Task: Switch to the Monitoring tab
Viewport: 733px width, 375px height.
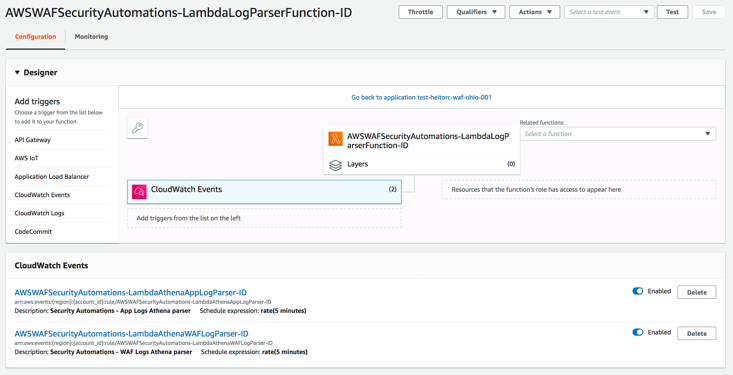Action: coord(91,36)
